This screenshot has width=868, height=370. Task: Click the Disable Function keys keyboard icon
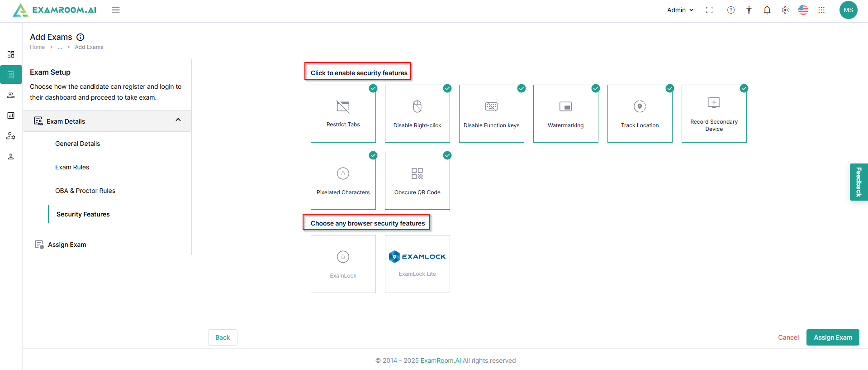click(492, 106)
